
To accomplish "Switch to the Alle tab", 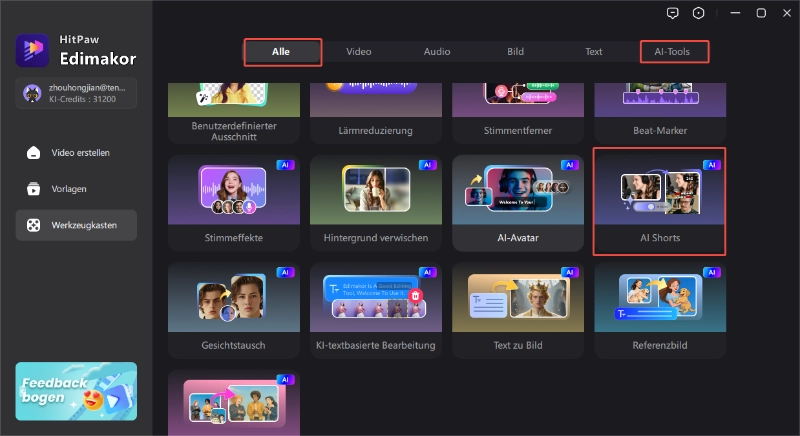I will point(281,52).
